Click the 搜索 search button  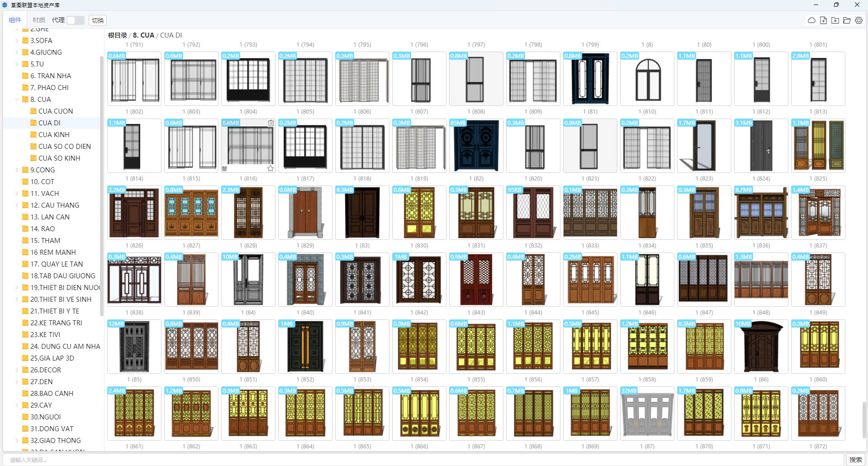855,460
